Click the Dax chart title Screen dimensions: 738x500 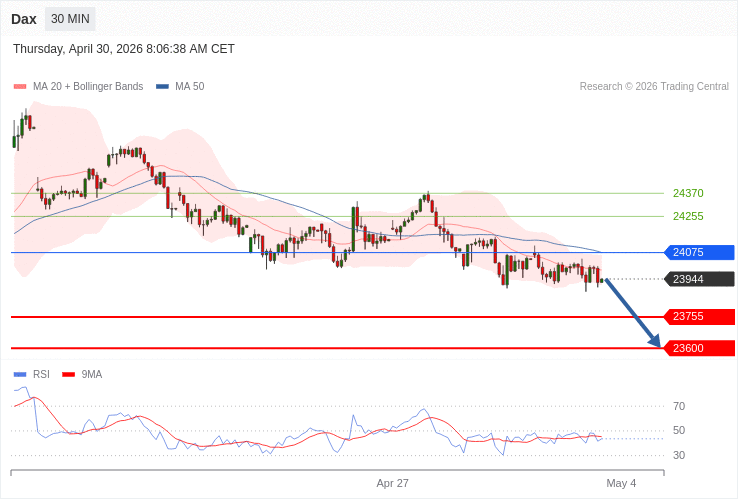[24, 19]
